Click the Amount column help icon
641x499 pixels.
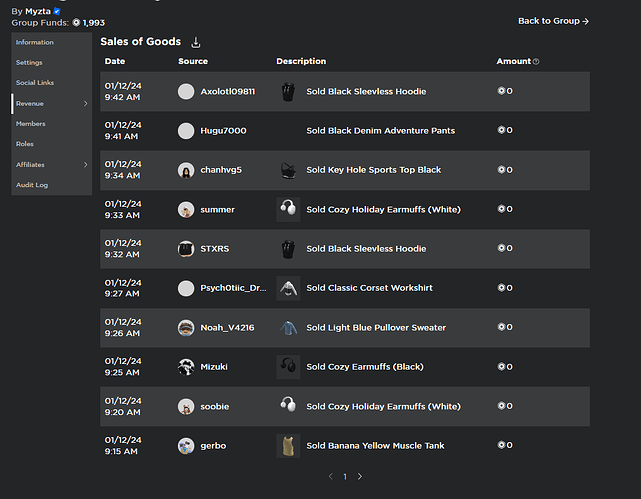click(537, 62)
